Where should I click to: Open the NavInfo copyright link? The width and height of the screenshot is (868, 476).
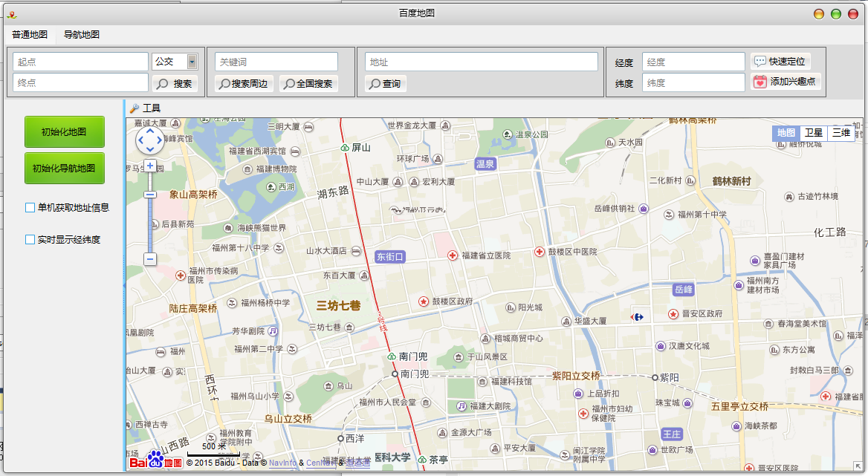[282, 463]
